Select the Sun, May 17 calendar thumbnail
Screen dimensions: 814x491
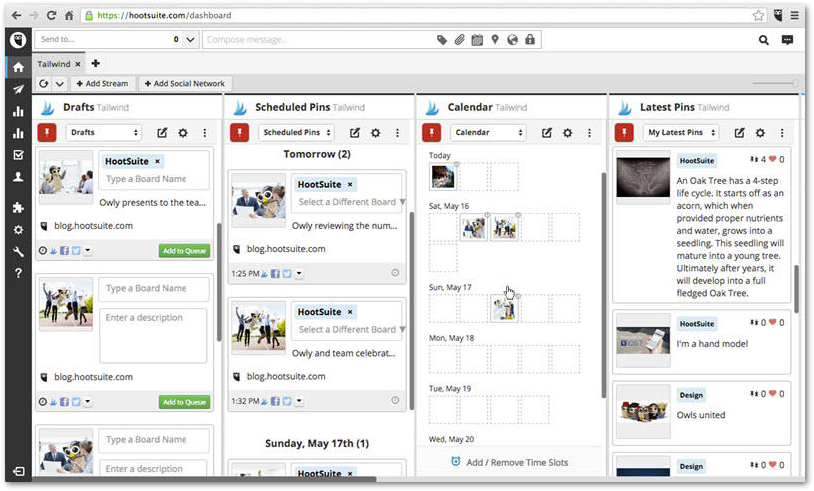tap(504, 309)
